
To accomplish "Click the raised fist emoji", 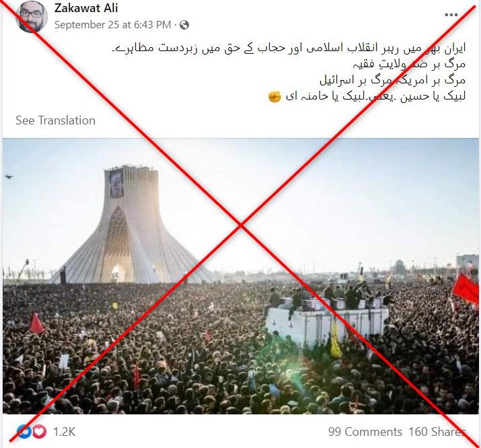I will coord(274,97).
